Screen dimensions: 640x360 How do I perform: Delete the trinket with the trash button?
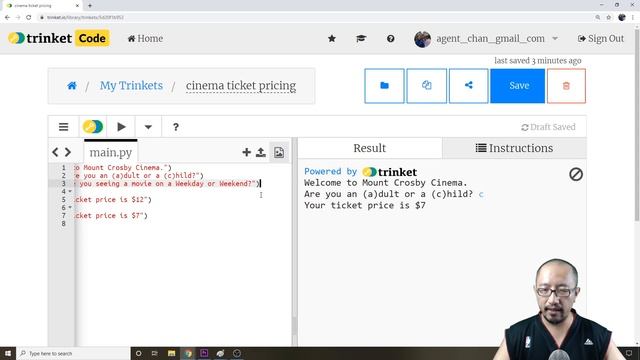tap(566, 86)
